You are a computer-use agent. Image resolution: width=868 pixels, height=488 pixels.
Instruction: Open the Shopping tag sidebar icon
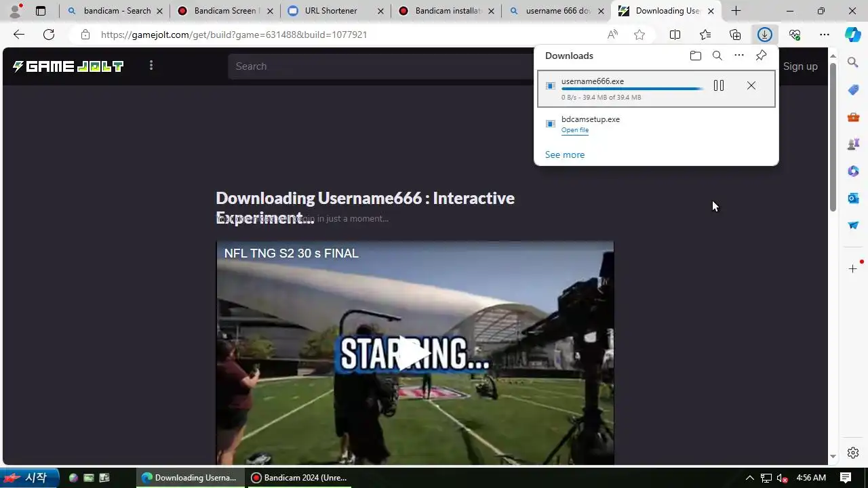pos(853,89)
